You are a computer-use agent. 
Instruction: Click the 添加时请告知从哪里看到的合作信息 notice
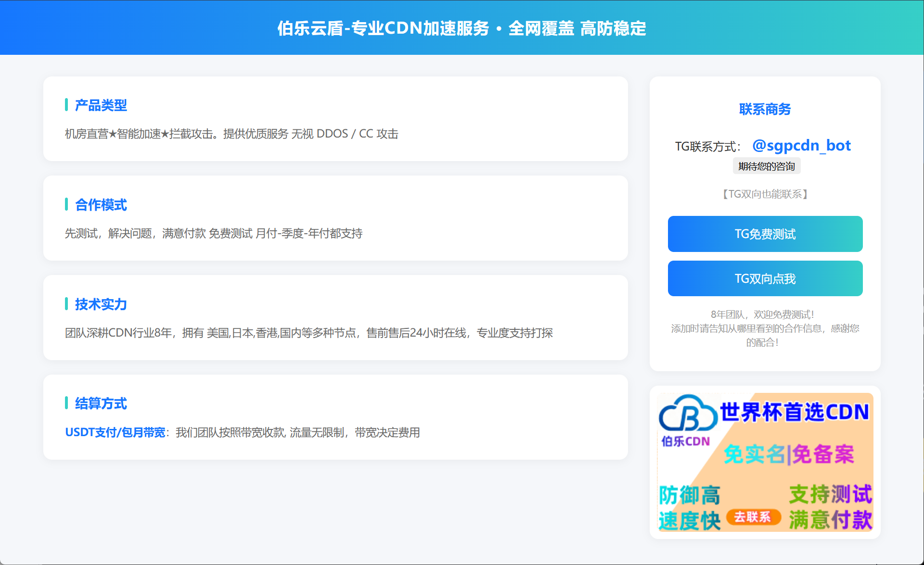pyautogui.click(x=765, y=335)
